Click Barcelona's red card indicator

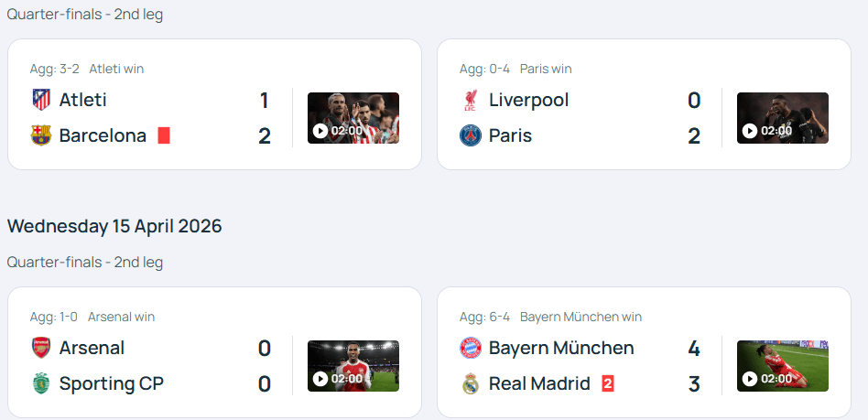(164, 135)
